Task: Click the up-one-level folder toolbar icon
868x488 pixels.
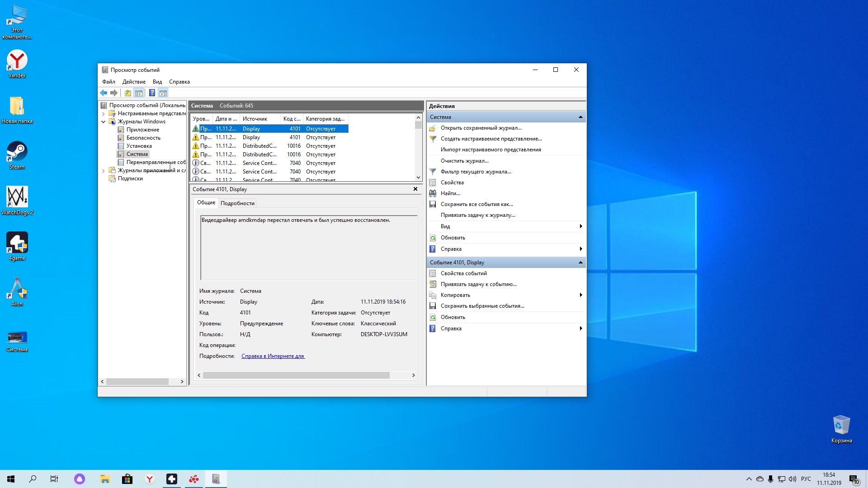Action: pos(128,93)
